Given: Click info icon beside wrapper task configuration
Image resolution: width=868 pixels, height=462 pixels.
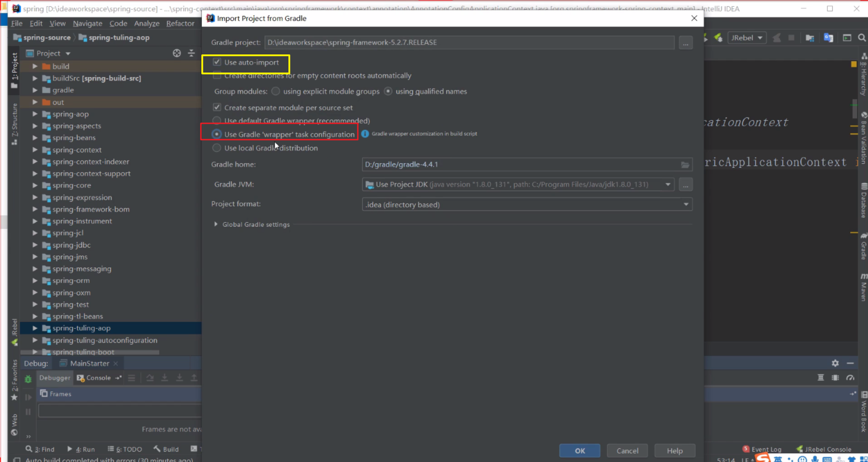Looking at the screenshot, I should pyautogui.click(x=365, y=134).
